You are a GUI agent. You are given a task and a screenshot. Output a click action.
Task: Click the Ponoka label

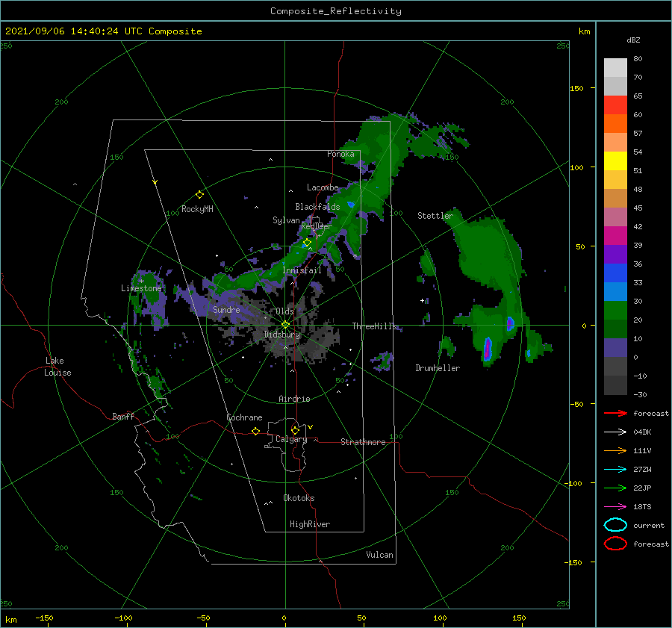[340, 154]
